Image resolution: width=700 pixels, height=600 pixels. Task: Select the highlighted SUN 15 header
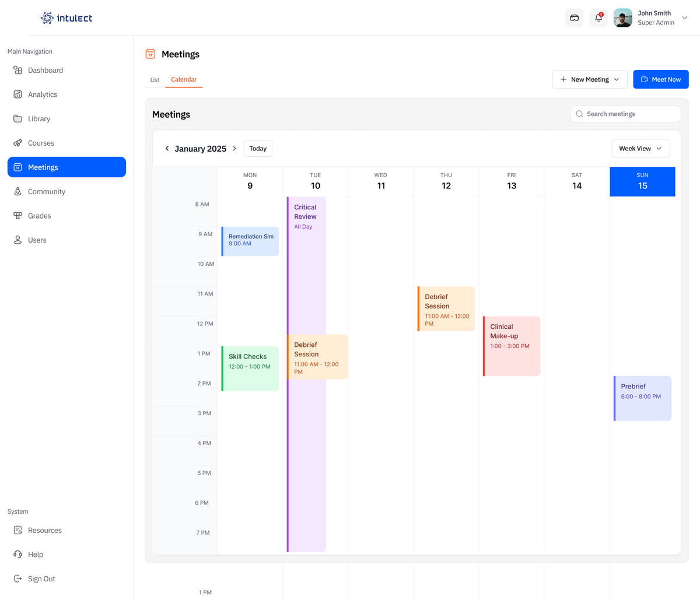(642, 181)
